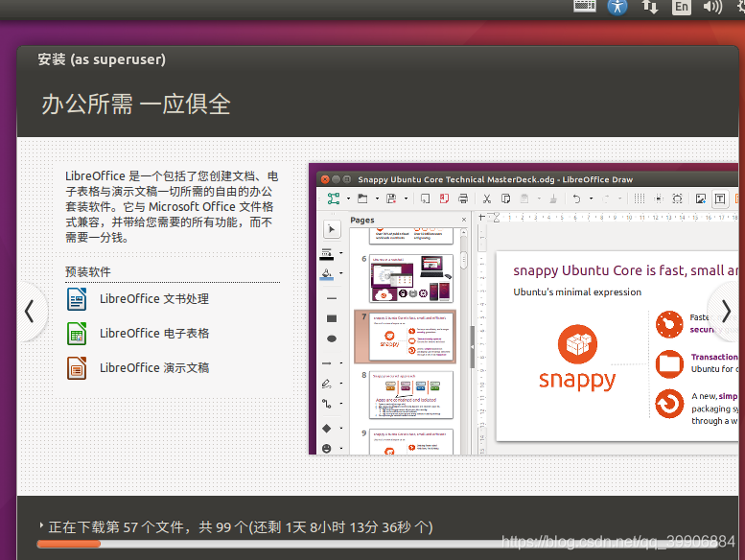
Task: Expand the download details disclosure triangle
Action: [41, 525]
